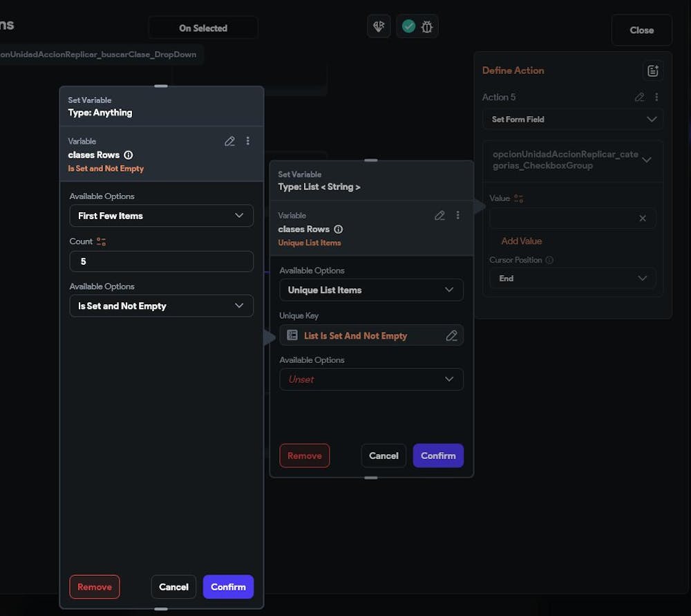The width and height of the screenshot is (691, 616).
Task: Click the On Selected trigger button
Action: (x=203, y=28)
